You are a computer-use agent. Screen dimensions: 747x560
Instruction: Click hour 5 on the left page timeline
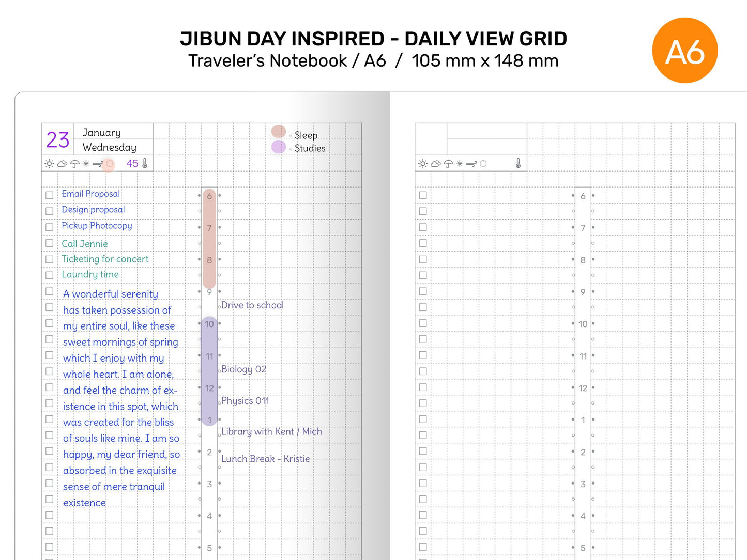point(209,548)
